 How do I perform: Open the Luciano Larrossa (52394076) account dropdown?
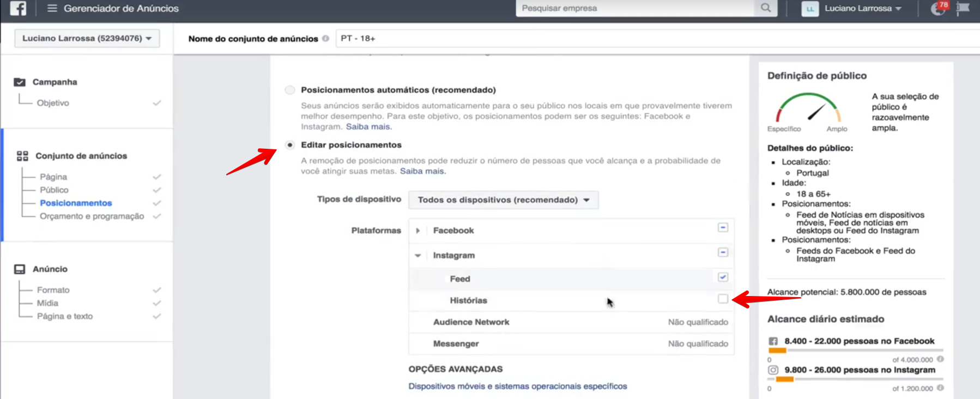[x=87, y=38]
